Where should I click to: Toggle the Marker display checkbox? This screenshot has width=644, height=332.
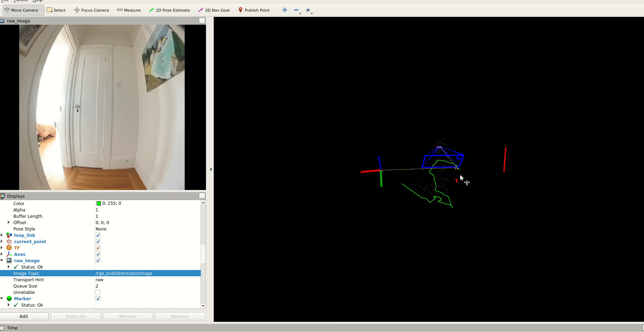[x=98, y=299]
